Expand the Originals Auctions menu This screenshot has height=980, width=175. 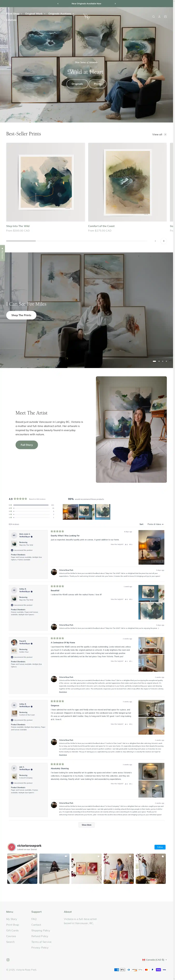pyautogui.click(x=61, y=14)
